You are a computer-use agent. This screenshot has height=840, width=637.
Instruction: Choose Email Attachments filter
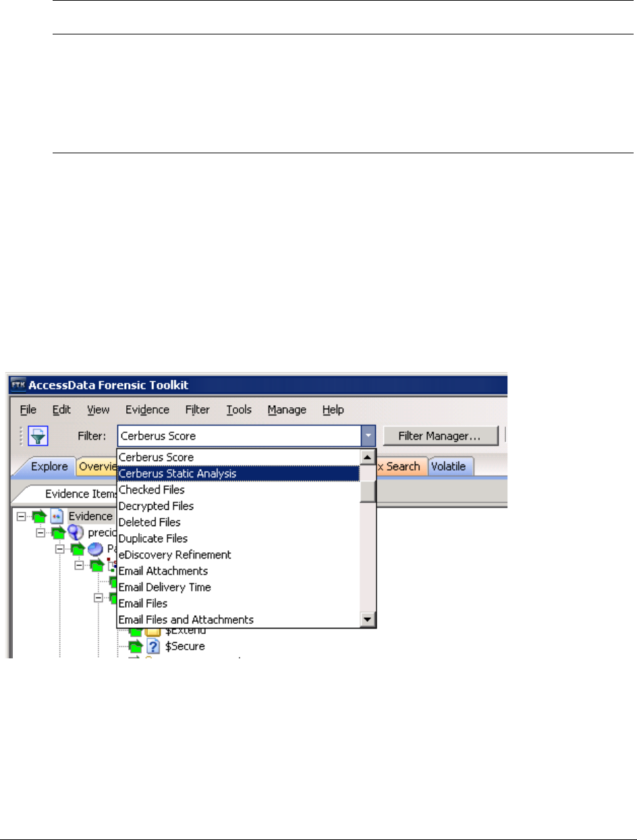click(x=239, y=571)
